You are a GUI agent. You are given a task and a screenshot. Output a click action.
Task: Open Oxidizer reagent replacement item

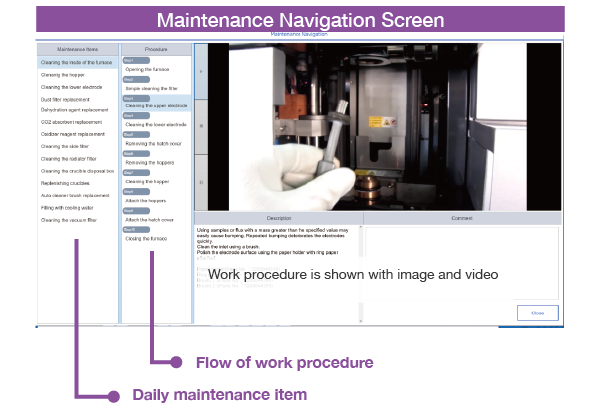point(72,134)
